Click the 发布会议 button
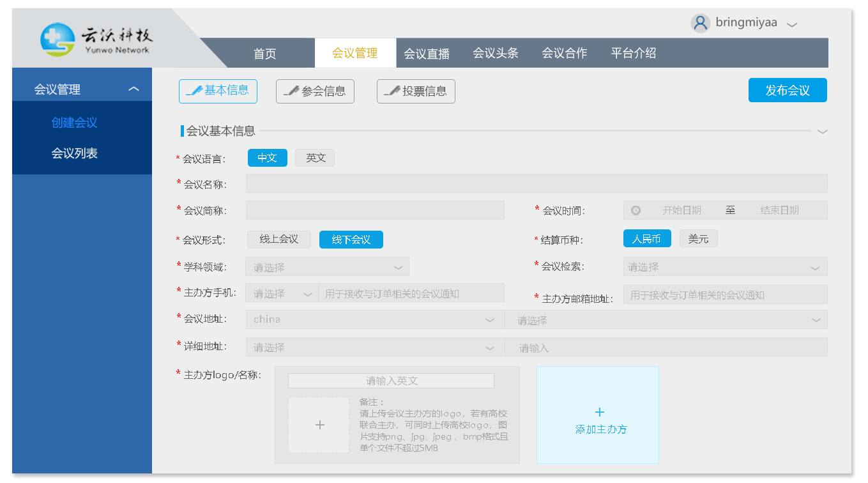868x483 pixels. [x=787, y=91]
